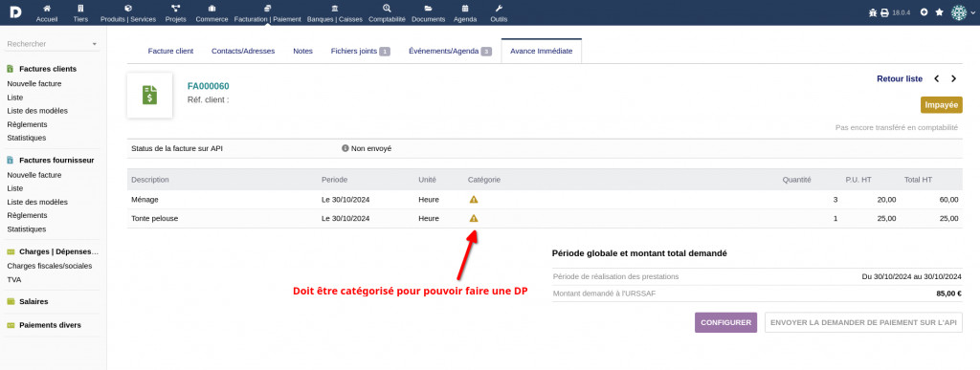The width and height of the screenshot is (980, 370).
Task: Click the quick add plus icon
Action: 924,11
